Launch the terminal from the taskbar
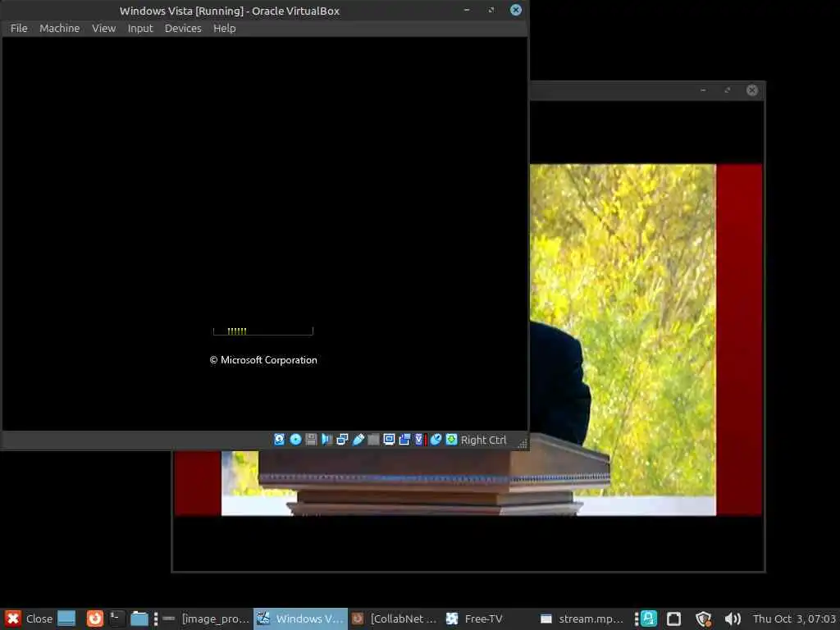Image resolution: width=840 pixels, height=630 pixels. click(116, 619)
